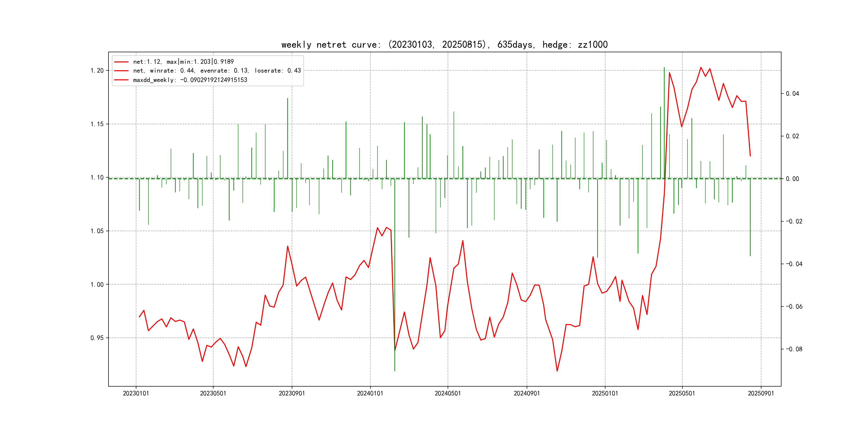Click the 20250101 x-axis label
Screen dimensions: 868x434
605,394
